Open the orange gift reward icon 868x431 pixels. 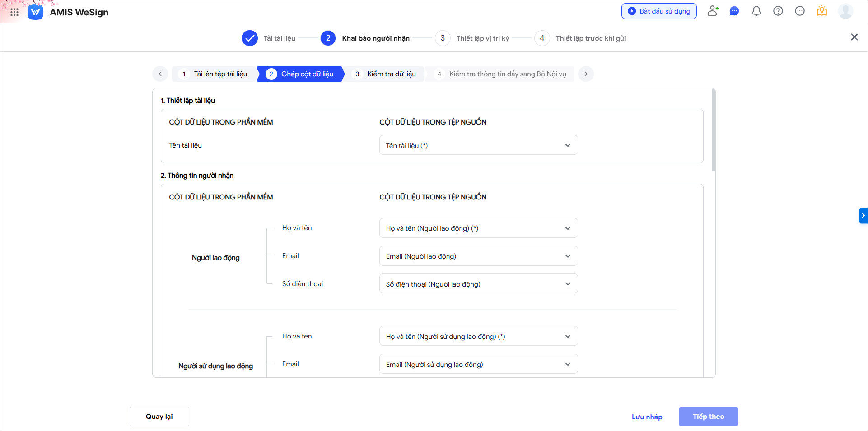821,11
